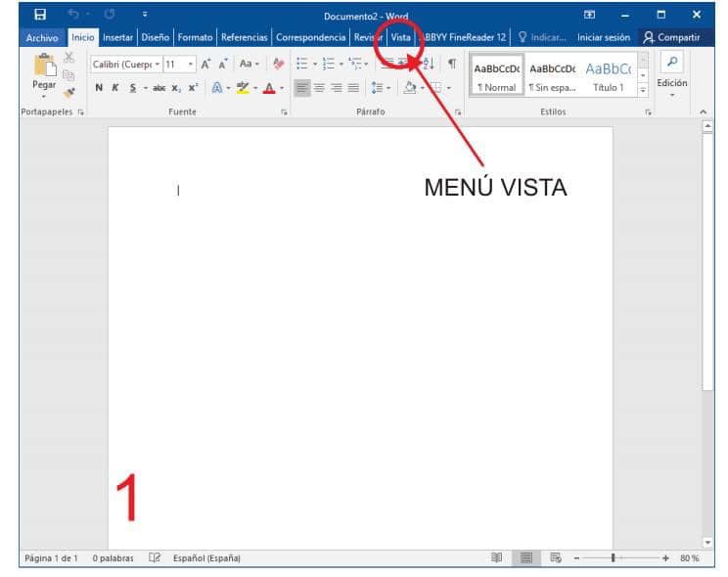
Task: Open the Portapapeles dialog launcher
Action: 81,111
